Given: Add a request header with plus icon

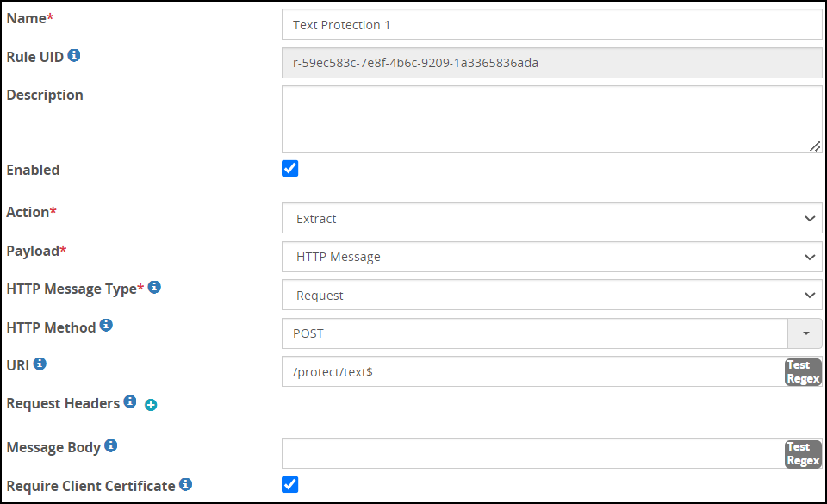Looking at the screenshot, I should [x=151, y=405].
